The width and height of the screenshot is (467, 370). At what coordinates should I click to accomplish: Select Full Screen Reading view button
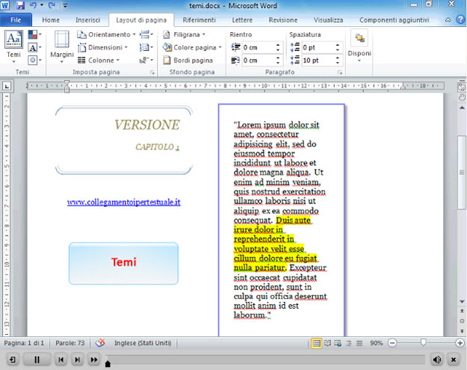[x=328, y=343]
